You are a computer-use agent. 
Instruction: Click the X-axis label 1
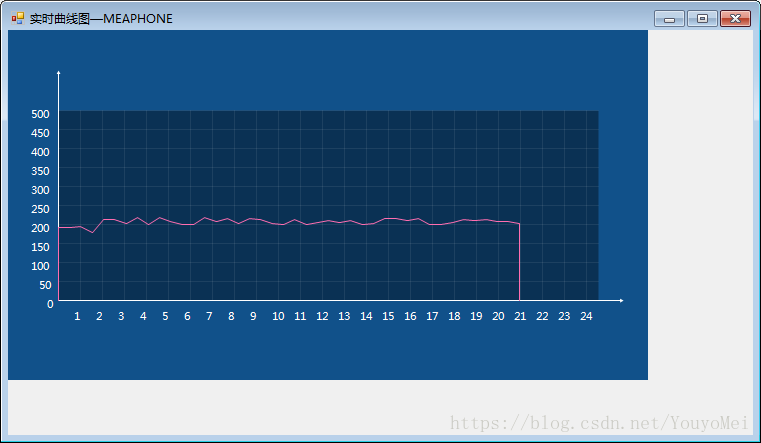[77, 316]
